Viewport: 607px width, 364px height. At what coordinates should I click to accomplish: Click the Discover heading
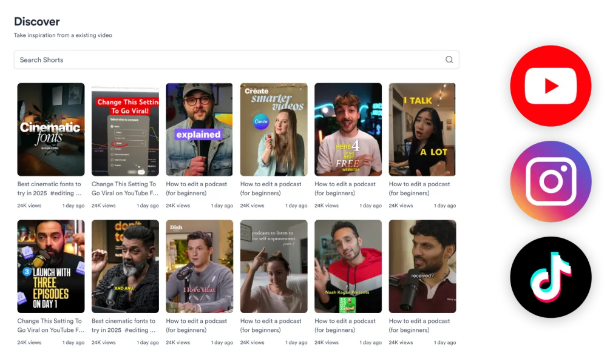click(37, 22)
